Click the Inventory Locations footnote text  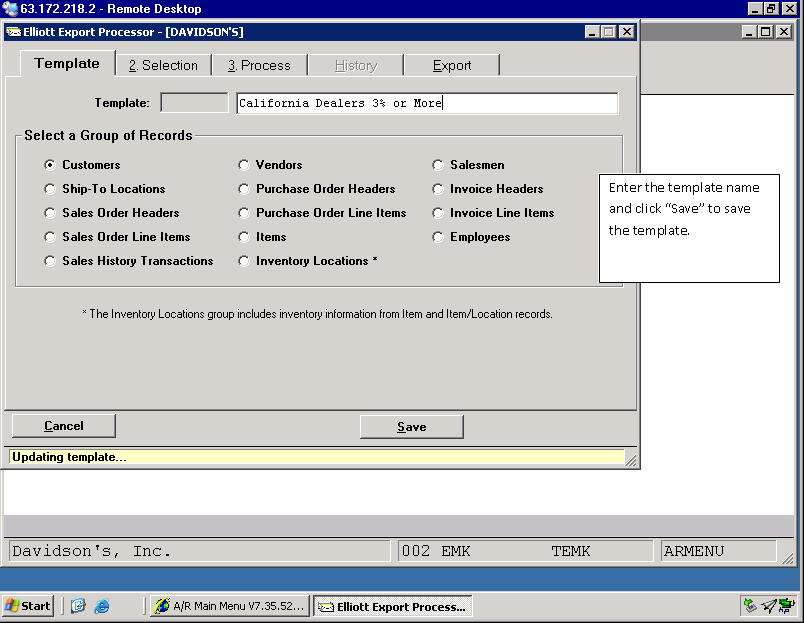[x=317, y=314]
